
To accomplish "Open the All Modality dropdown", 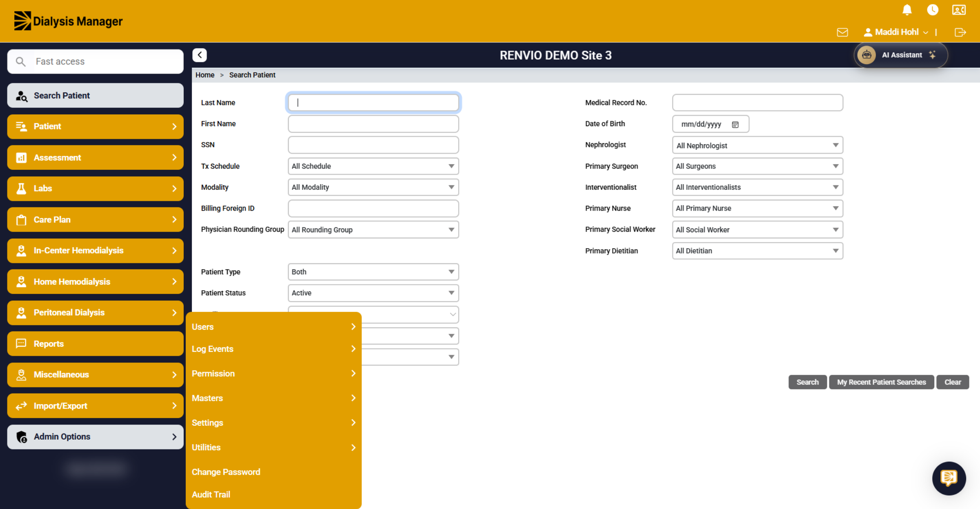I will pyautogui.click(x=373, y=187).
